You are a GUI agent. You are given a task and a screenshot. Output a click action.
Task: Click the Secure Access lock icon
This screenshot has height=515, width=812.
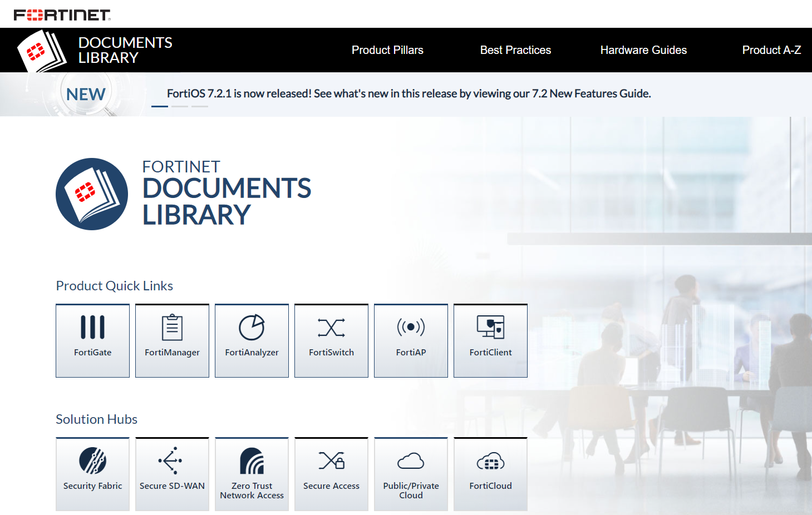[332, 460]
